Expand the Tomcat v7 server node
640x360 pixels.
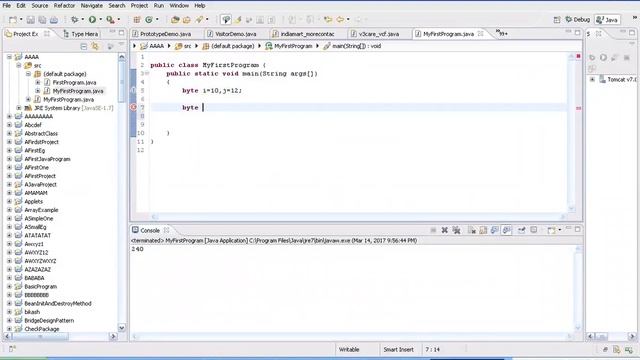[592, 79]
